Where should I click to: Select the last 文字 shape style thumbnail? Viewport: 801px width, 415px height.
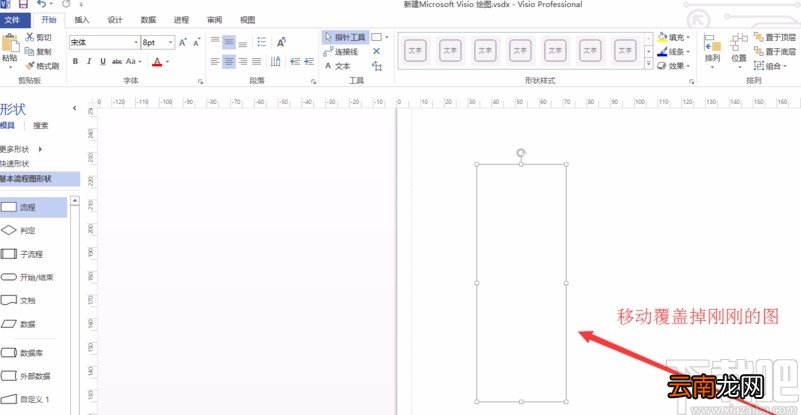coord(624,51)
